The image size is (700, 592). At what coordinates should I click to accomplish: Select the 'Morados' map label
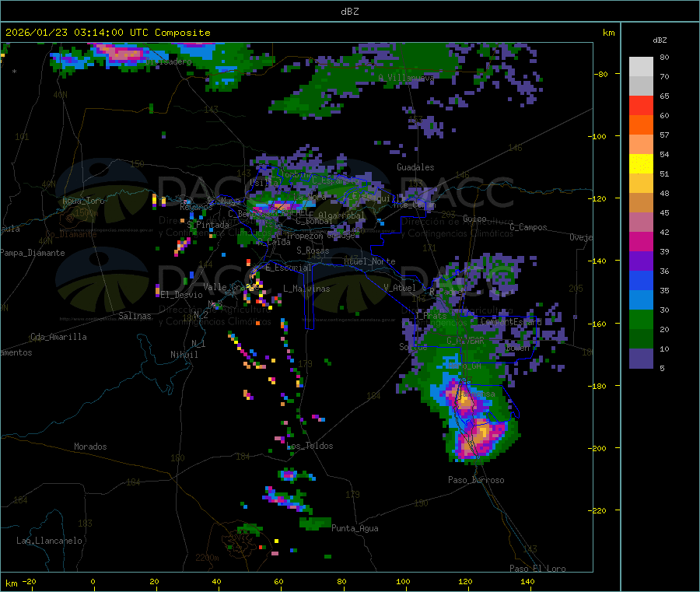point(90,447)
